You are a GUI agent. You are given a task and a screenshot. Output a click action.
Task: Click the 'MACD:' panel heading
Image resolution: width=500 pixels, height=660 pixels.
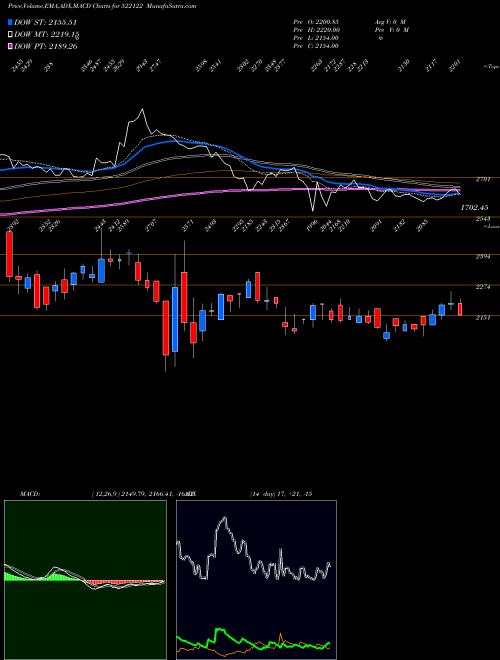coord(29,494)
